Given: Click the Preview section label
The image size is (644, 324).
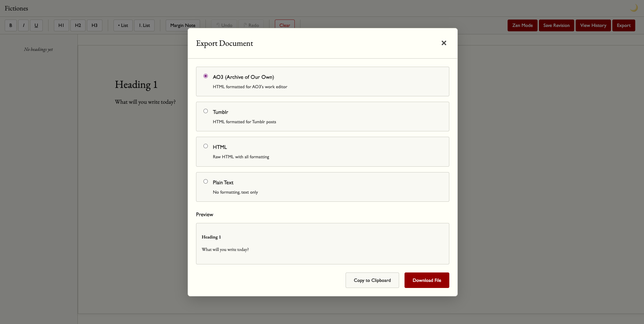Looking at the screenshot, I should 204,215.
